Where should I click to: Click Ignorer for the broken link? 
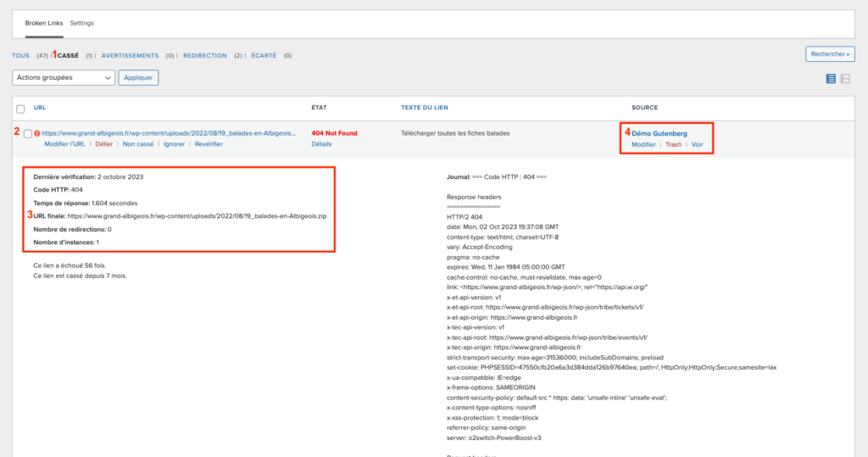click(x=174, y=144)
